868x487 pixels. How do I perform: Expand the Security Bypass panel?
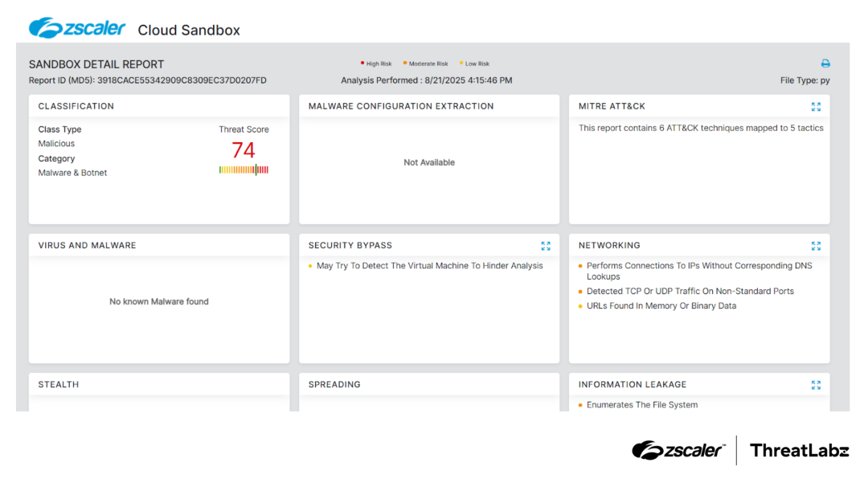(546, 246)
